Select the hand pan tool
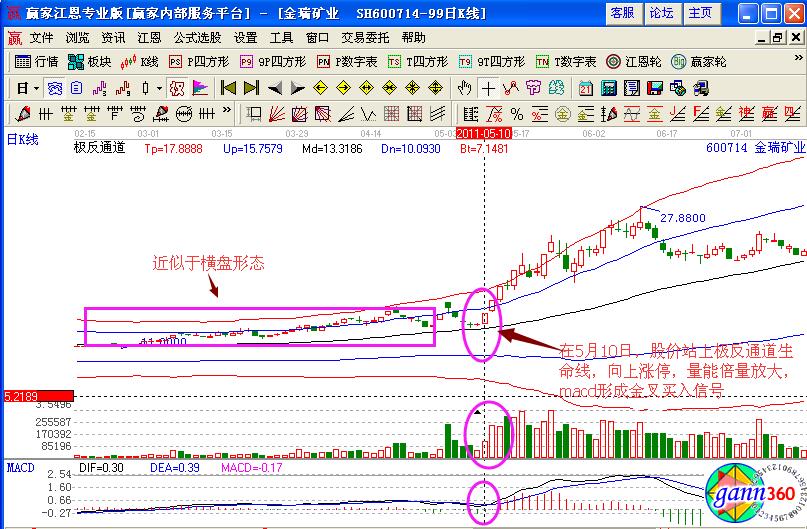 465,88
